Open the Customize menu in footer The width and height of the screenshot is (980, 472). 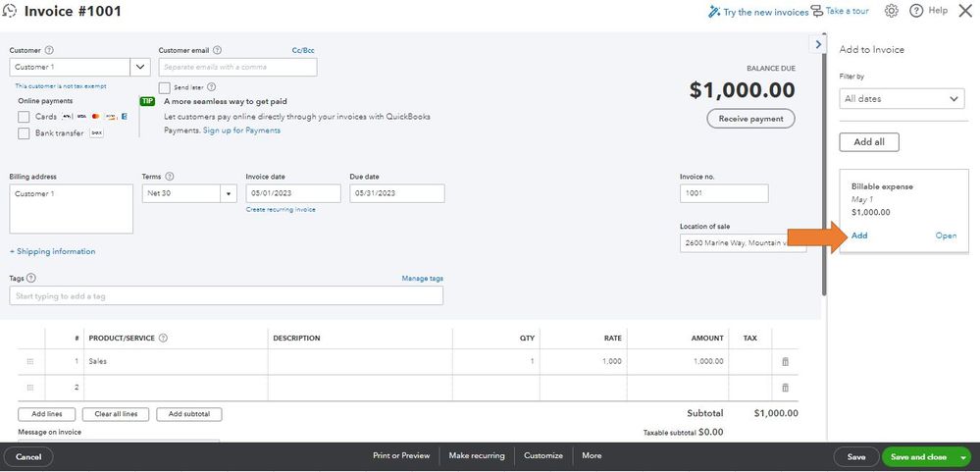[x=542, y=456]
